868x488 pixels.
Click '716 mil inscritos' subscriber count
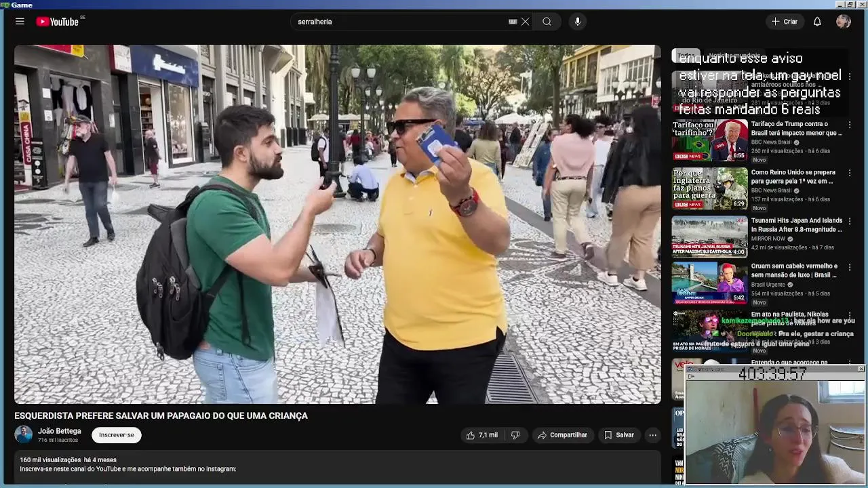(x=58, y=441)
